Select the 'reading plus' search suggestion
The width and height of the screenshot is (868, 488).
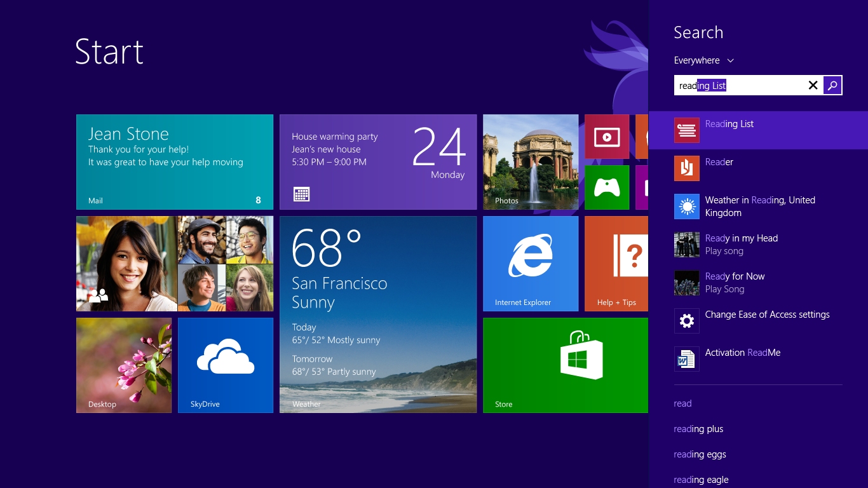(698, 429)
